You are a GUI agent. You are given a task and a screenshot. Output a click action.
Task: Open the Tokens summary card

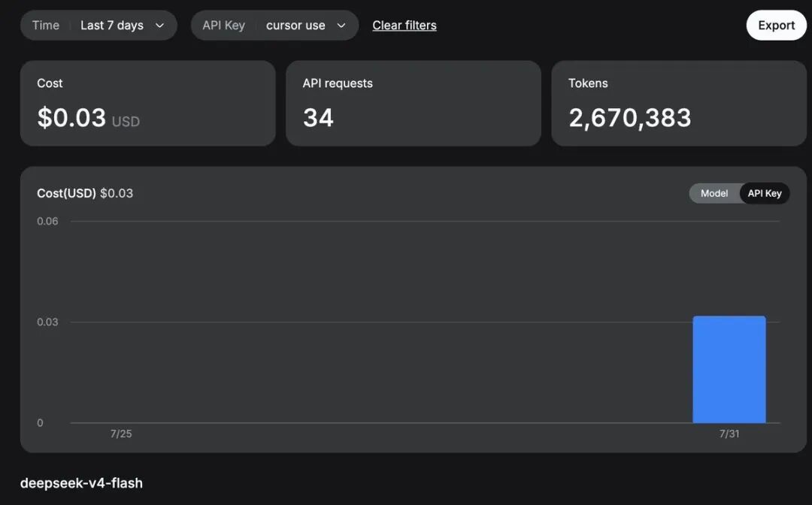point(679,104)
